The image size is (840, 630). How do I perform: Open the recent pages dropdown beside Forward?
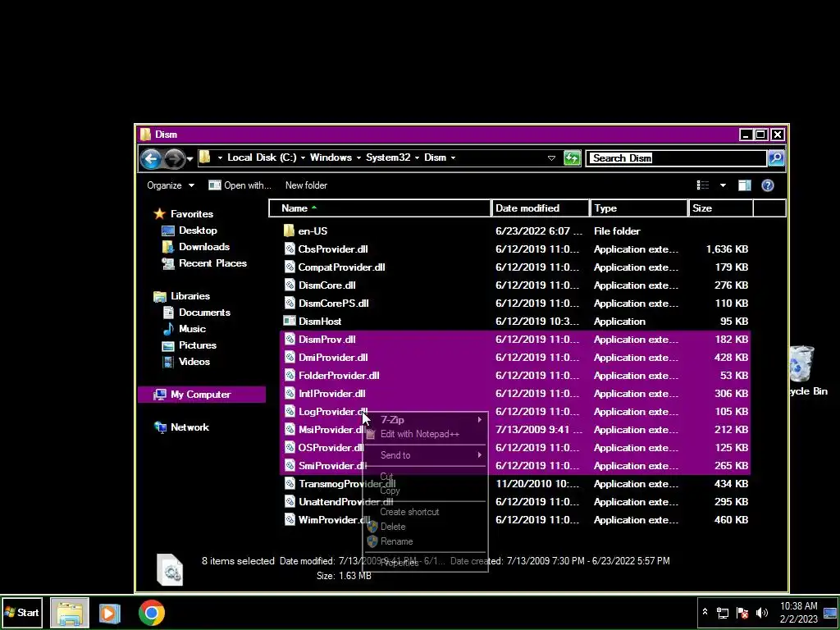(x=190, y=158)
